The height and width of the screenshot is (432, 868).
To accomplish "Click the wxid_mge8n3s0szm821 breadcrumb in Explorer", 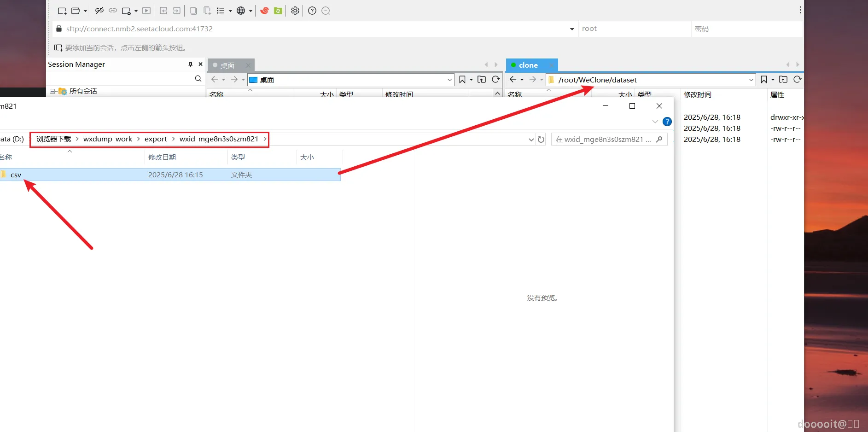I will pyautogui.click(x=219, y=139).
